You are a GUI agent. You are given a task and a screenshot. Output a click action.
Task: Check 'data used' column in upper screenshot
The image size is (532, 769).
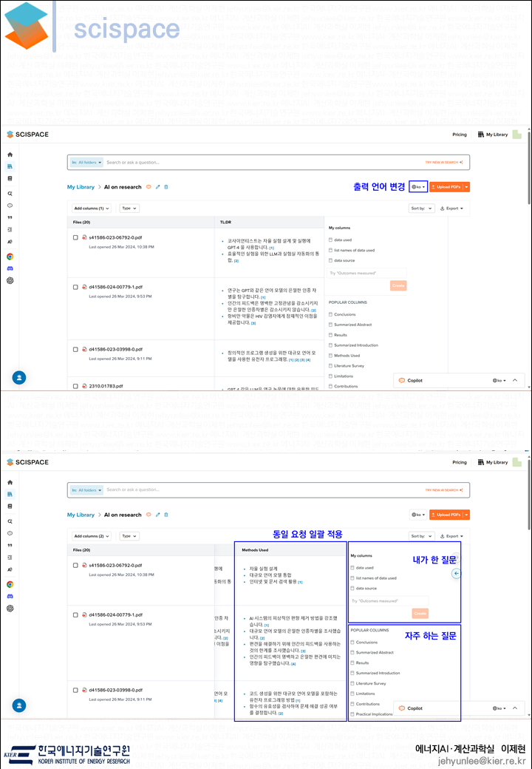click(x=331, y=240)
